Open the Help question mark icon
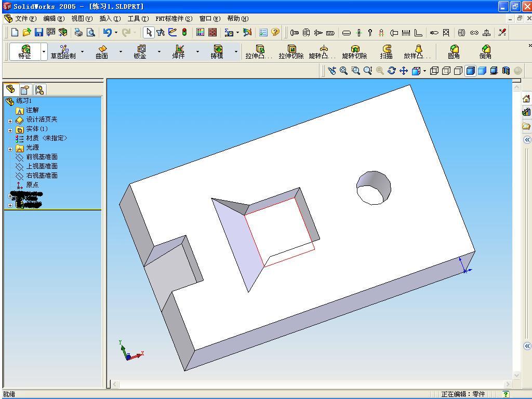This screenshot has width=532, height=399. click(x=275, y=33)
